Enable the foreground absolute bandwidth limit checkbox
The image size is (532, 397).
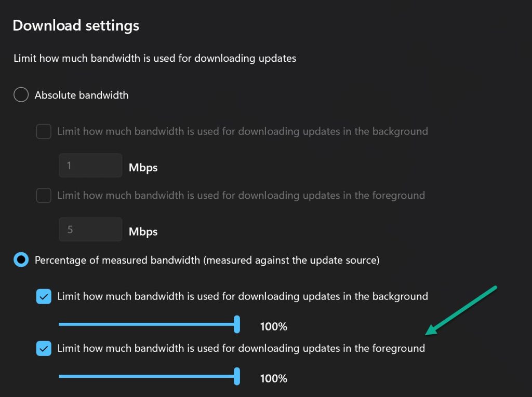coord(44,196)
